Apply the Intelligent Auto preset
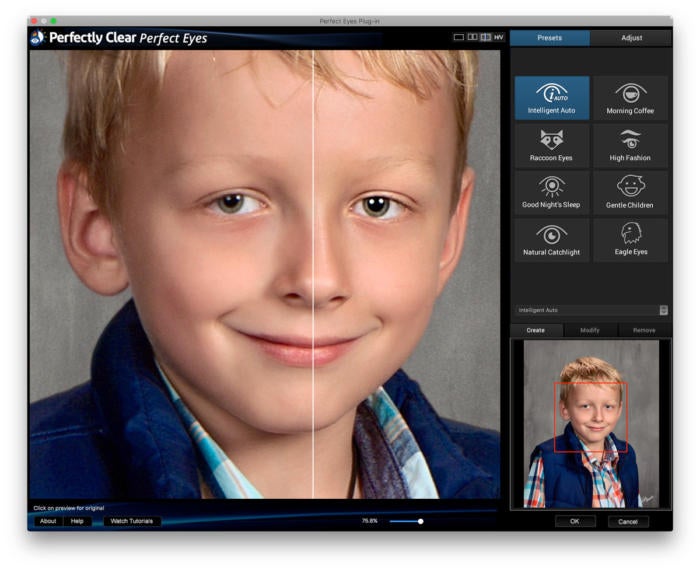 coord(552,98)
